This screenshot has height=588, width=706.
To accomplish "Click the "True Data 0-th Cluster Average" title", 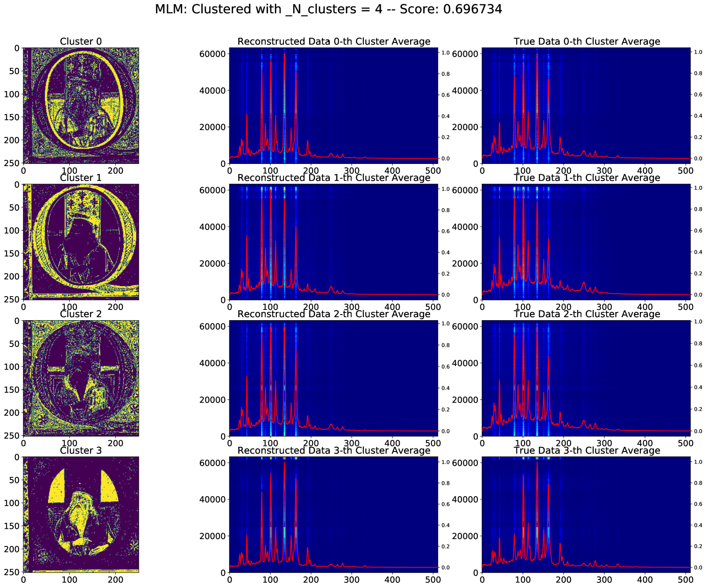I will click(587, 41).
